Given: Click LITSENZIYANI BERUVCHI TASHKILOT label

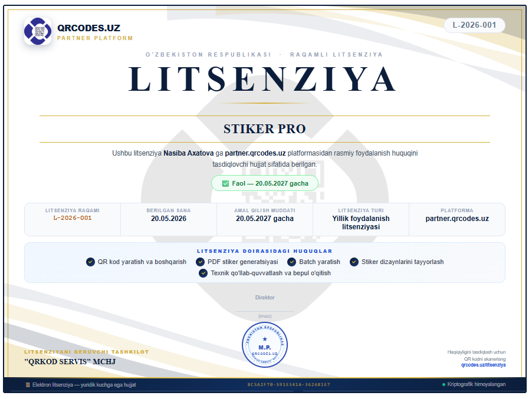Looking at the screenshot, I should [87, 352].
